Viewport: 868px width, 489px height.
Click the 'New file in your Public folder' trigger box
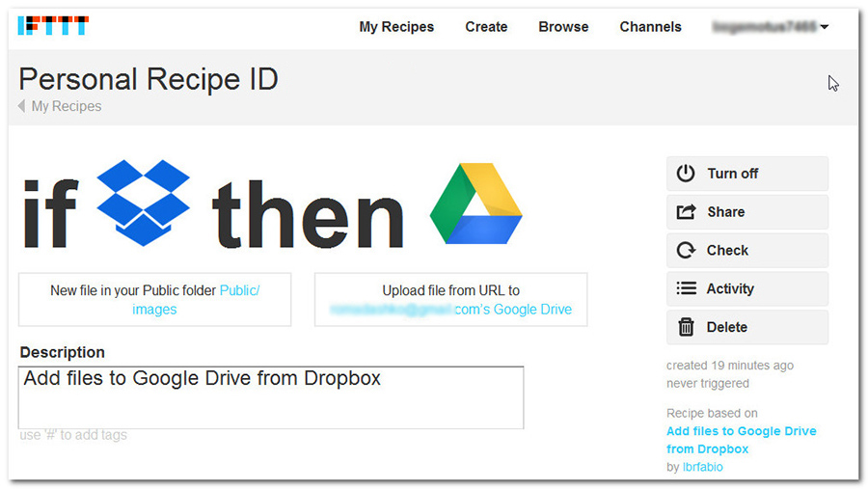tap(154, 299)
